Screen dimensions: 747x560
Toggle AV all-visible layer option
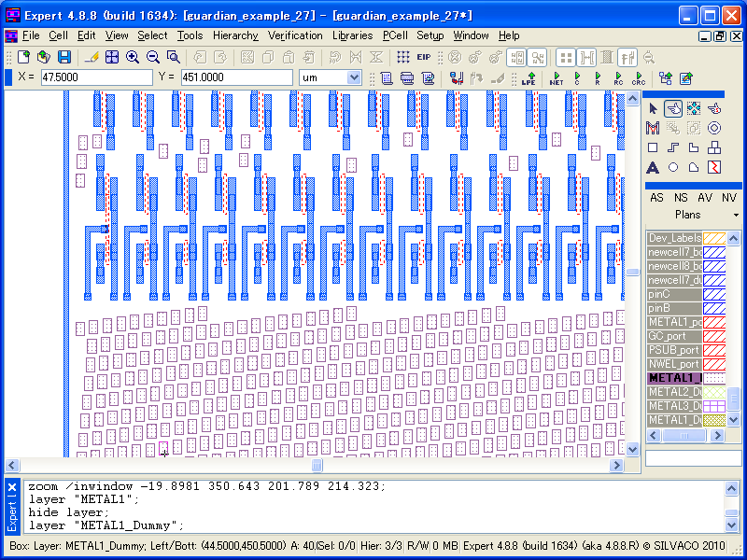coord(705,198)
